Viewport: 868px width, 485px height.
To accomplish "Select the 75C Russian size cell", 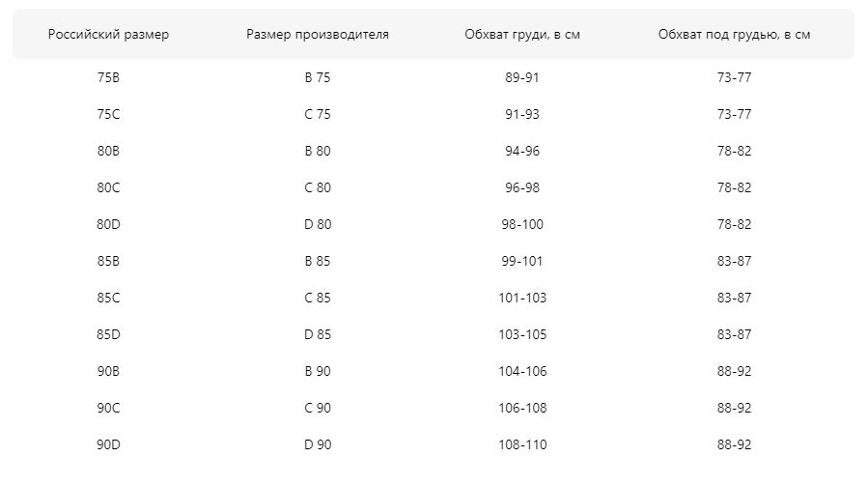I will pyautogui.click(x=108, y=114).
